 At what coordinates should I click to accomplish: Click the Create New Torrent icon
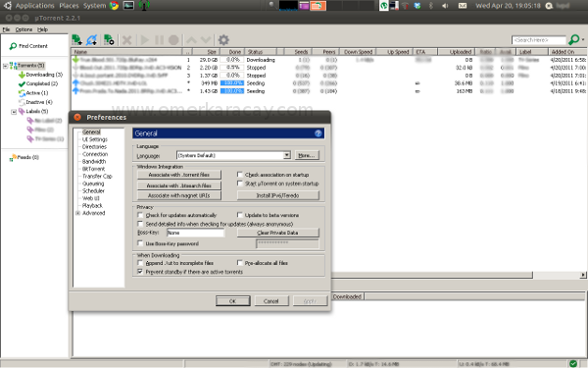[109, 40]
